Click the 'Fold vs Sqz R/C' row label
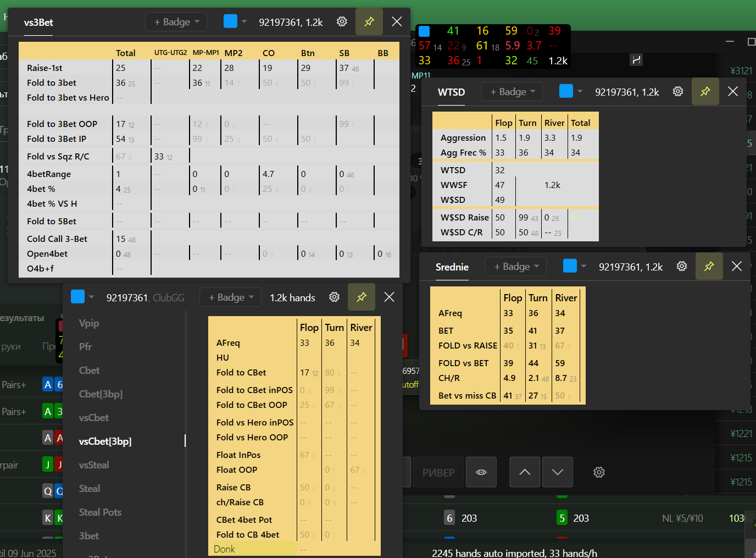This screenshot has width=756, height=558. tap(58, 157)
